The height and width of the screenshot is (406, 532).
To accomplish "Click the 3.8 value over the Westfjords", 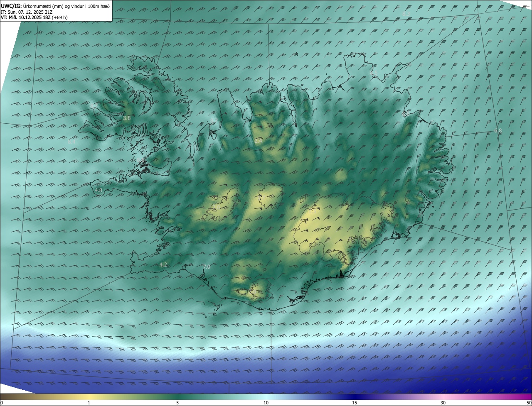I will click(127, 118).
